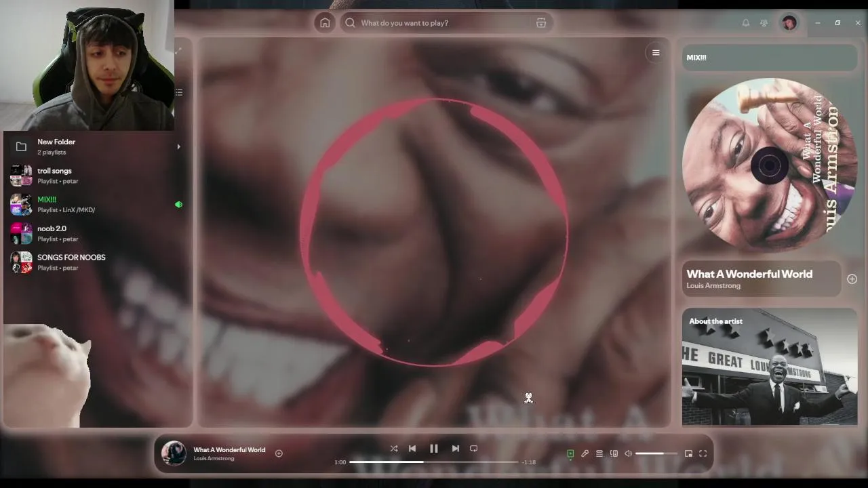This screenshot has width=868, height=488.
Task: Click the green now-playing speaker icon beside MIX!!!
Action: pos(178,204)
